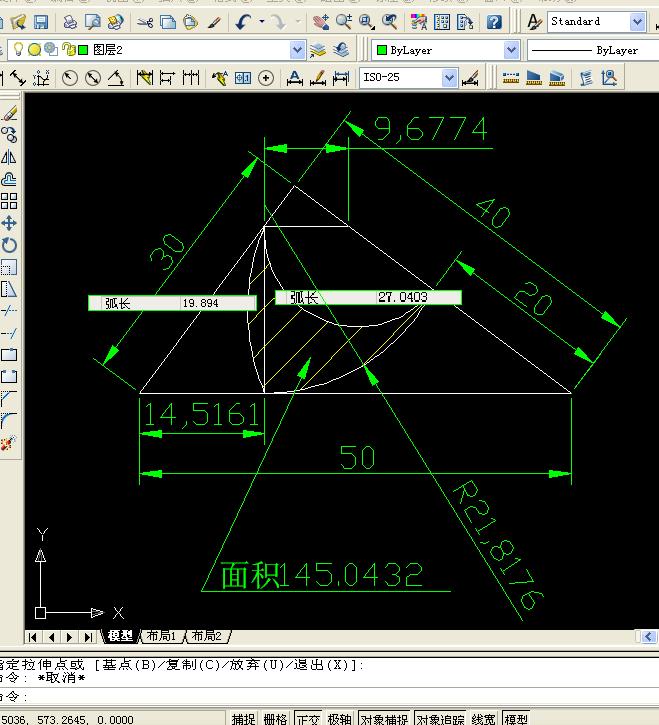This screenshot has height=725, width=659.
Task: Select the Radius dimension tool icon
Action: click(x=69, y=78)
